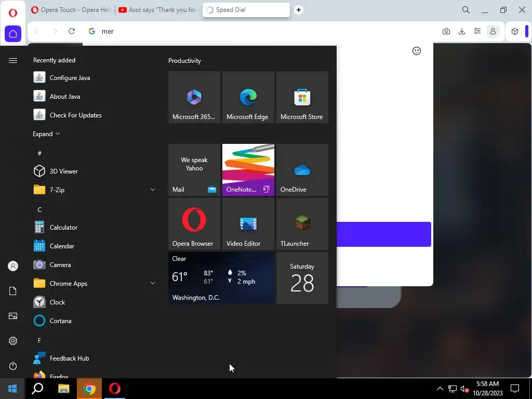Reload the page in Opera
The width and height of the screenshot is (532, 399).
72,31
